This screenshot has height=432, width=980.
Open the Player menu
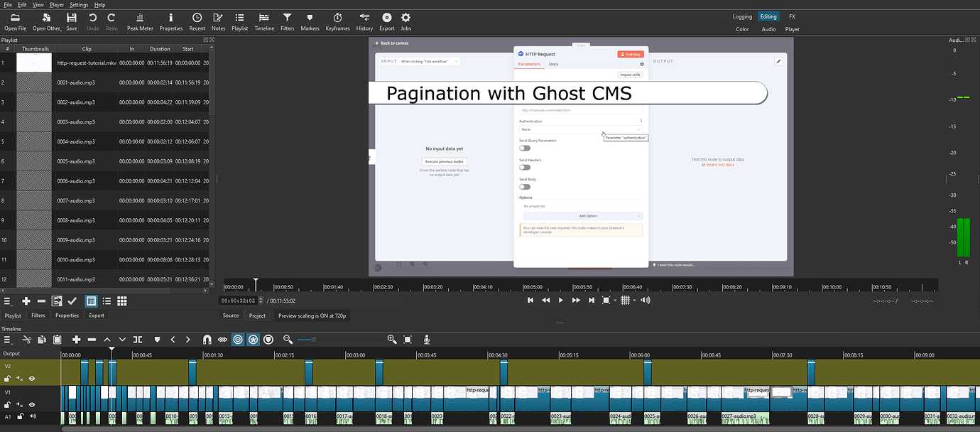(57, 4)
